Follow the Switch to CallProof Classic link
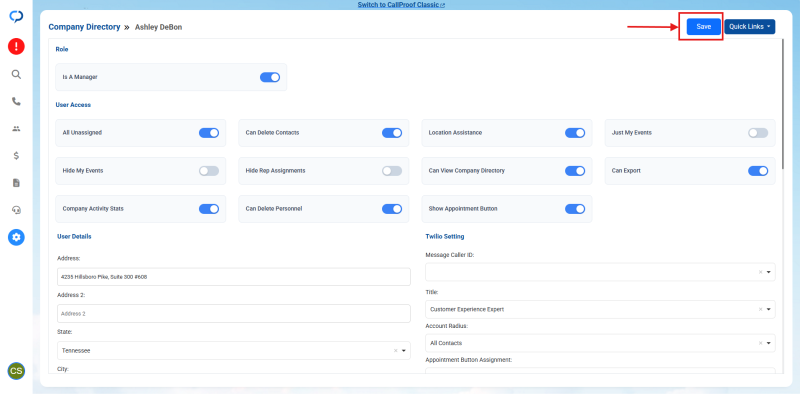The image size is (800, 394). point(401,5)
